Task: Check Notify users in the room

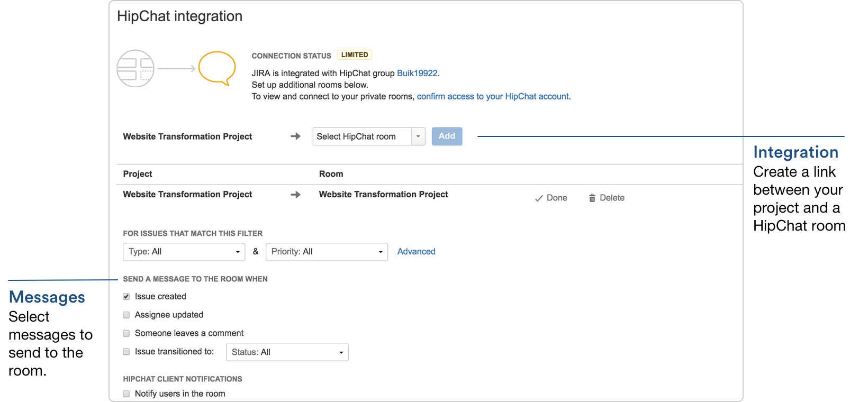Action: click(x=126, y=394)
